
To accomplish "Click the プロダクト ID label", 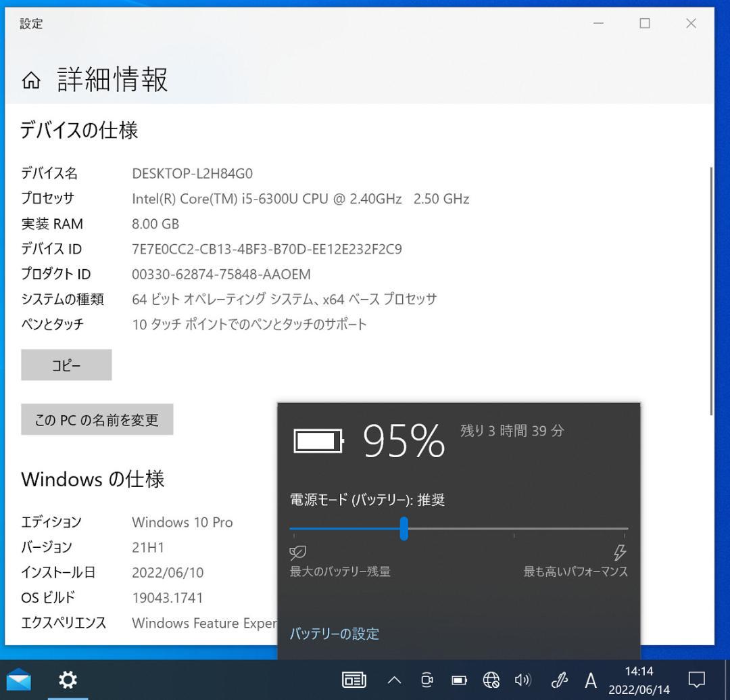I will click(56, 275).
